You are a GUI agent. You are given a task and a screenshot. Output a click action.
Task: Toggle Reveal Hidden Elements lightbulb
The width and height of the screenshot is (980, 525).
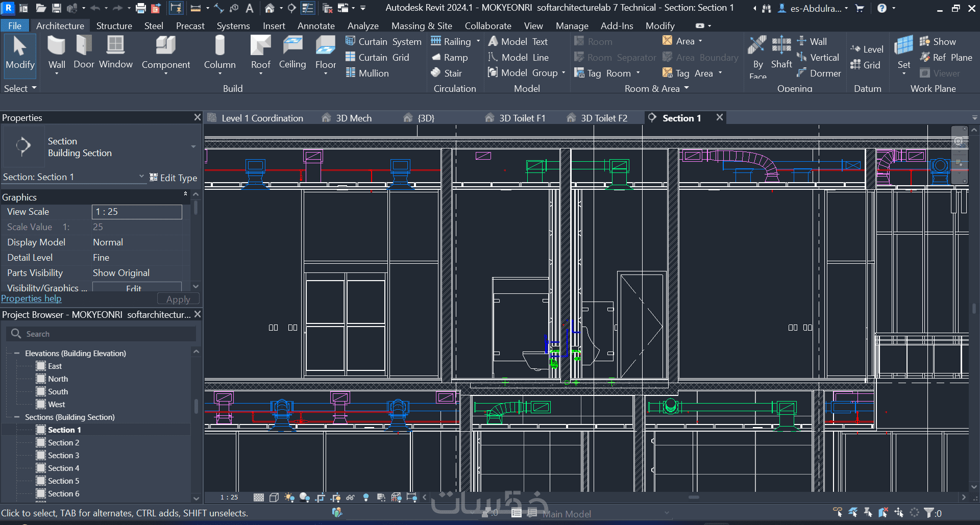366,497
